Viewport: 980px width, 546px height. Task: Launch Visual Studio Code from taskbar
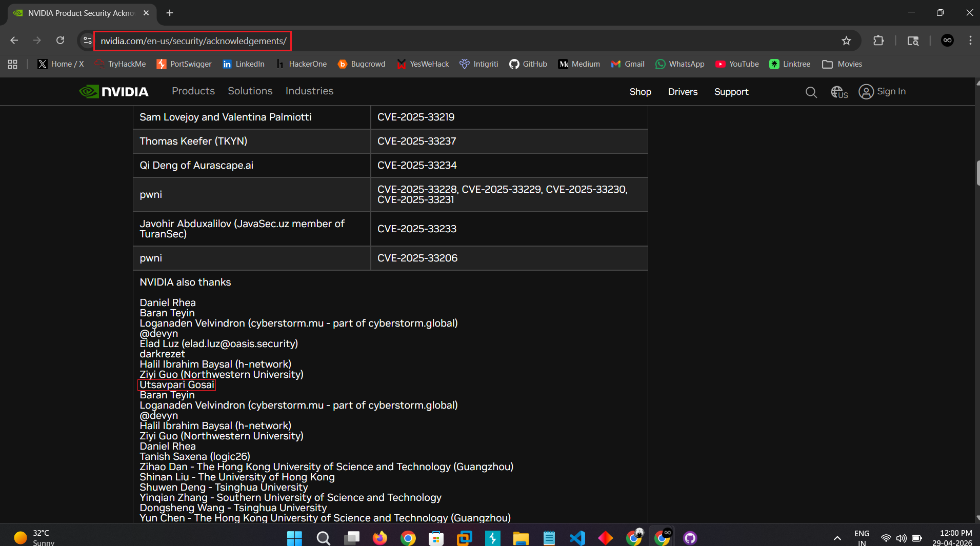577,538
